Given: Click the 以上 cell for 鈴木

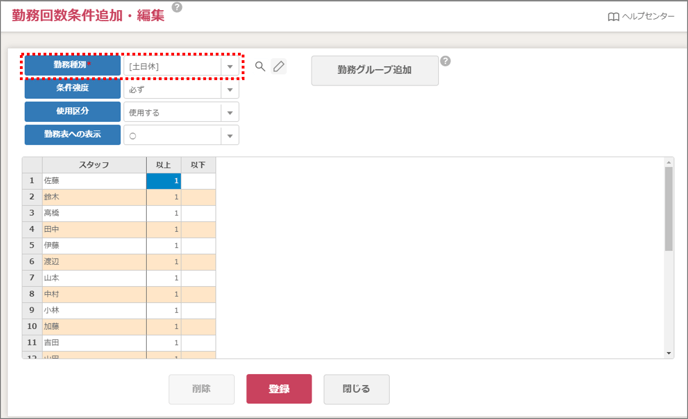Looking at the screenshot, I should click(x=164, y=197).
